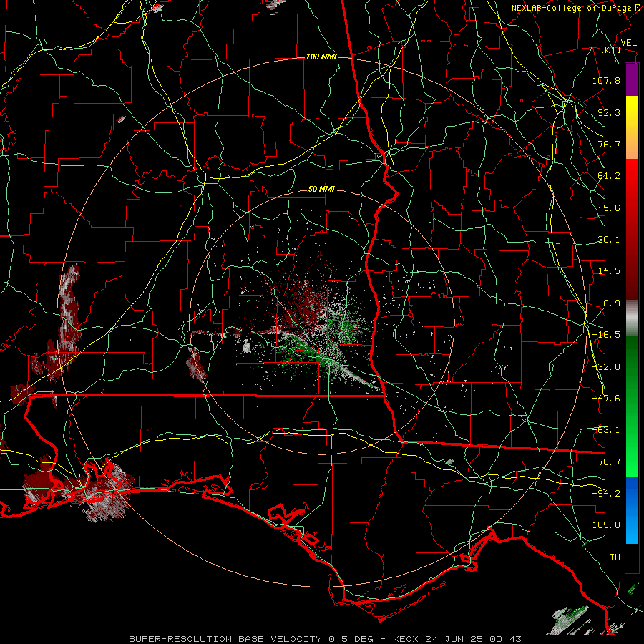Image resolution: width=644 pixels, height=644 pixels.
Task: Click the 92.3 legend value
Action: click(x=609, y=112)
